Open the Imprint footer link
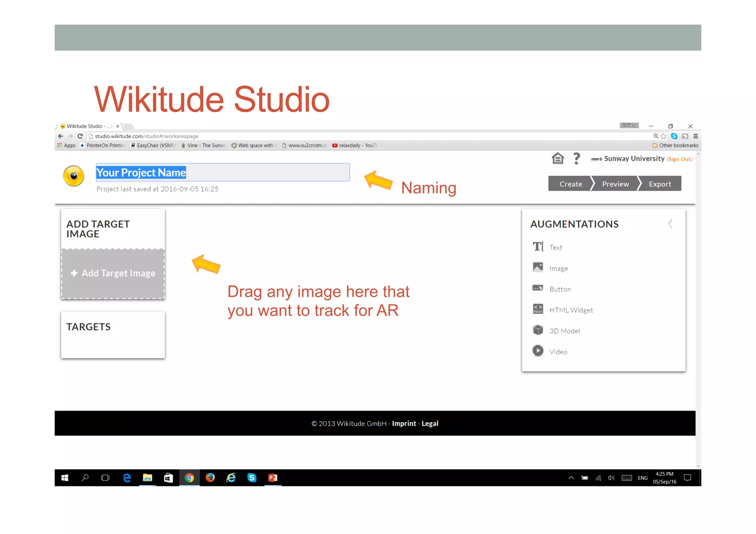Screen dimensions: 756x534 404,424
